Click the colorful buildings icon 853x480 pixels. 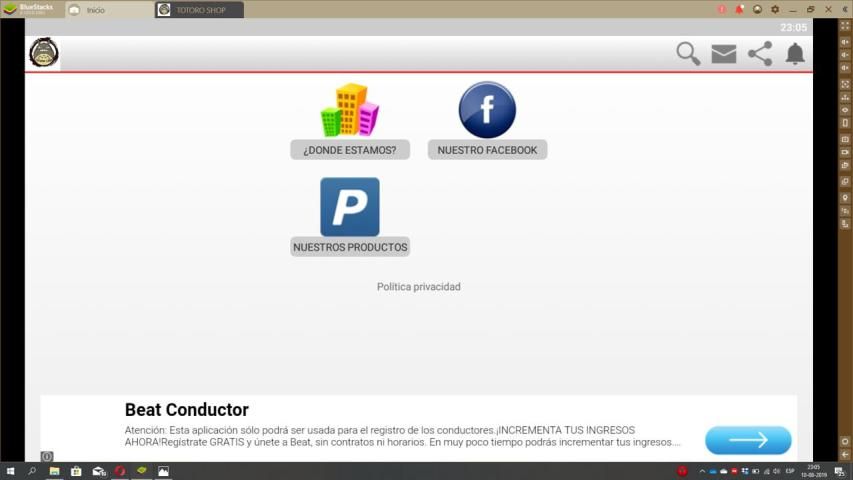(349, 110)
